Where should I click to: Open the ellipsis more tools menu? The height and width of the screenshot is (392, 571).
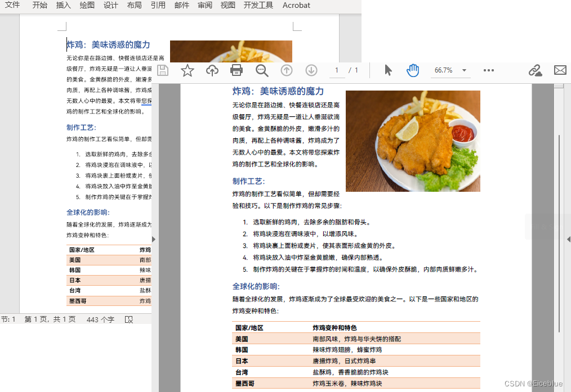[489, 70]
